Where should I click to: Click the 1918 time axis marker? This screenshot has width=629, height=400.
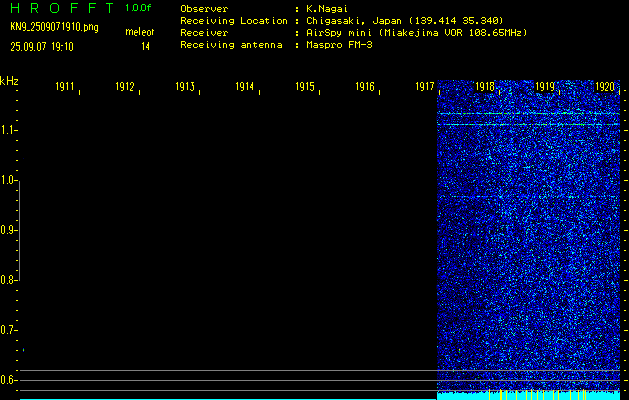(485, 86)
